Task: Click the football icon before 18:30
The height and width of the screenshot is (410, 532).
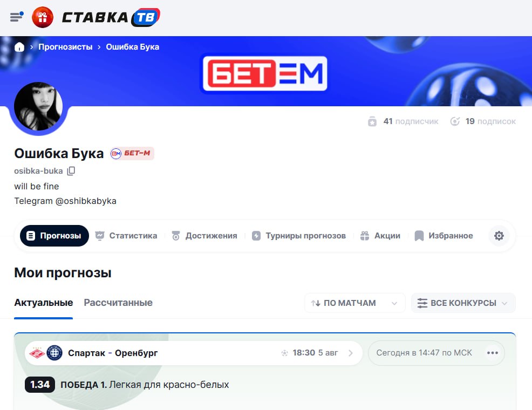Action: 285,353
